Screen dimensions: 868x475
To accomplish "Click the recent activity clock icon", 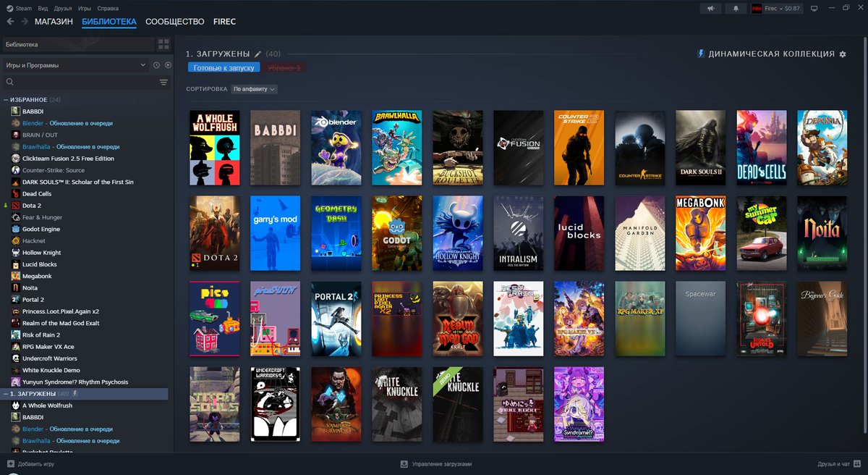I will point(157,65).
